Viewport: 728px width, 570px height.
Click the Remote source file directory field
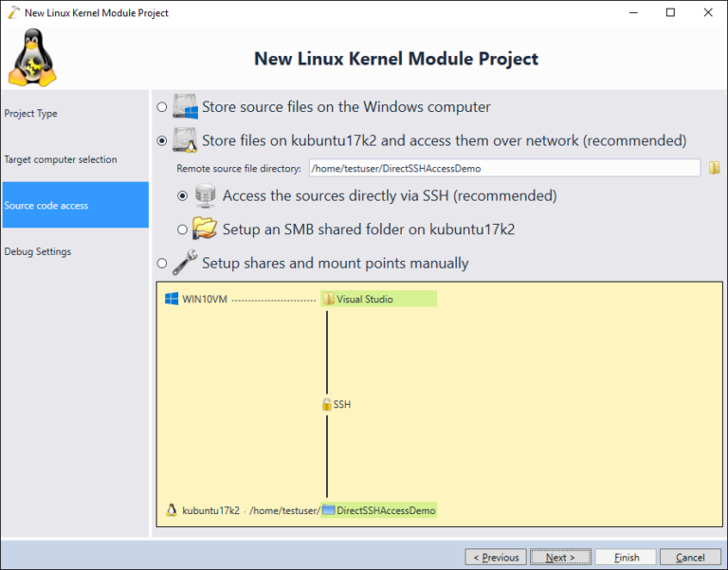tap(504, 168)
